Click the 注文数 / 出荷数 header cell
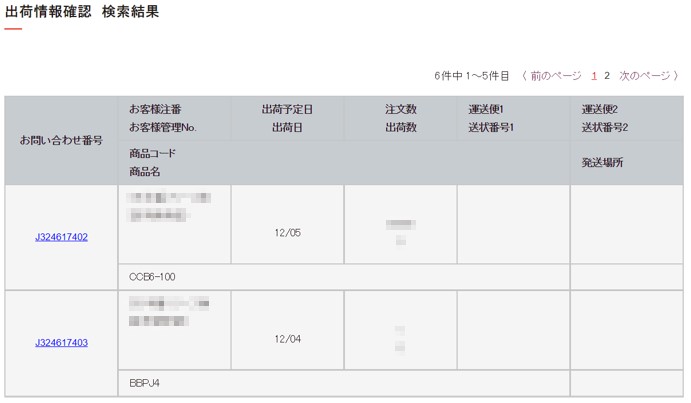This screenshot has height=403, width=691. coord(401,119)
